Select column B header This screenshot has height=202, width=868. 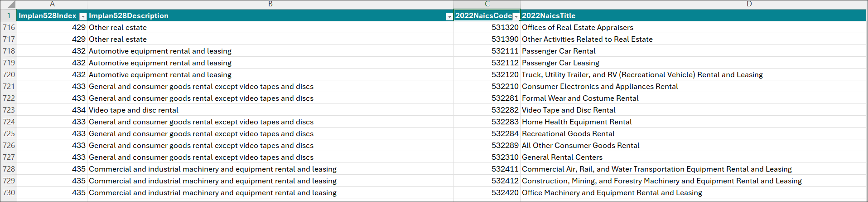click(270, 4)
